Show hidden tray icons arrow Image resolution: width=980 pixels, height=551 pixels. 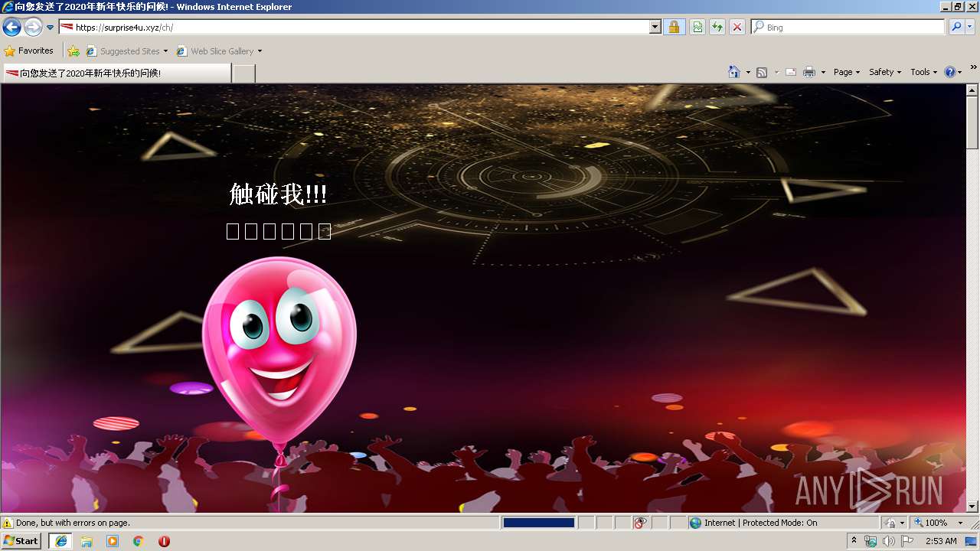854,541
